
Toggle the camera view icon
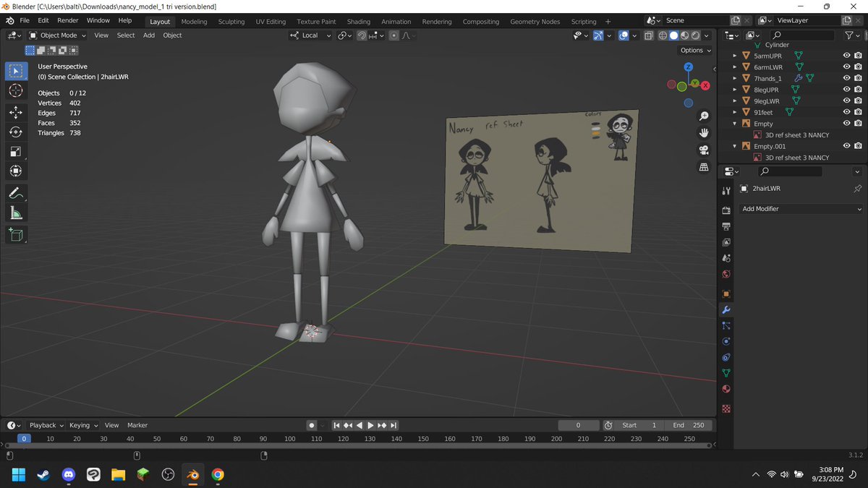coord(704,150)
